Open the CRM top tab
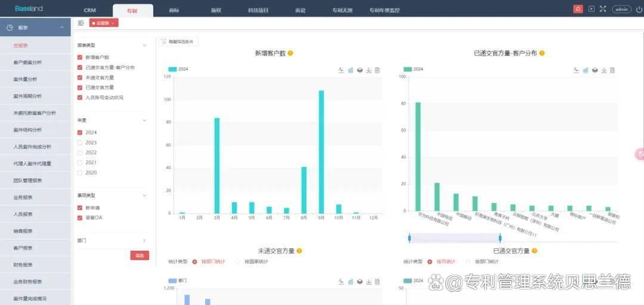 [x=89, y=11]
